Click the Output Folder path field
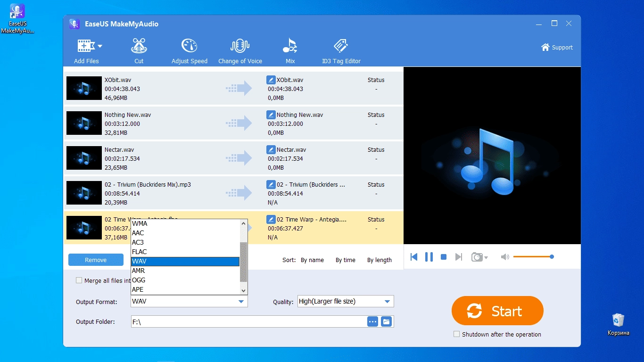Image resolution: width=644 pixels, height=362 pixels. click(x=249, y=321)
